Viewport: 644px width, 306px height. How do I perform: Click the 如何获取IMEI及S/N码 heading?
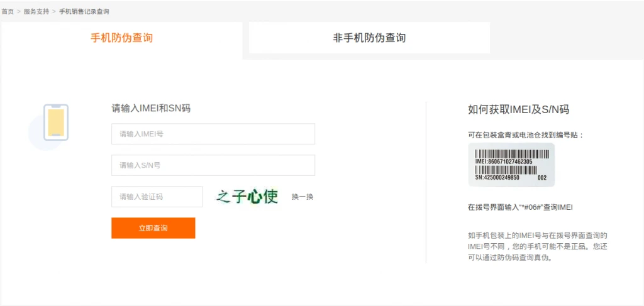click(x=518, y=109)
